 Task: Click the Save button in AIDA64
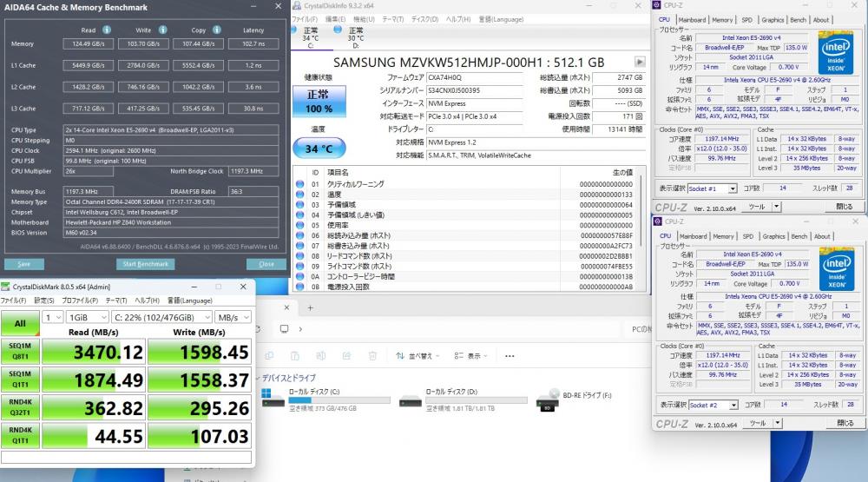(23, 264)
